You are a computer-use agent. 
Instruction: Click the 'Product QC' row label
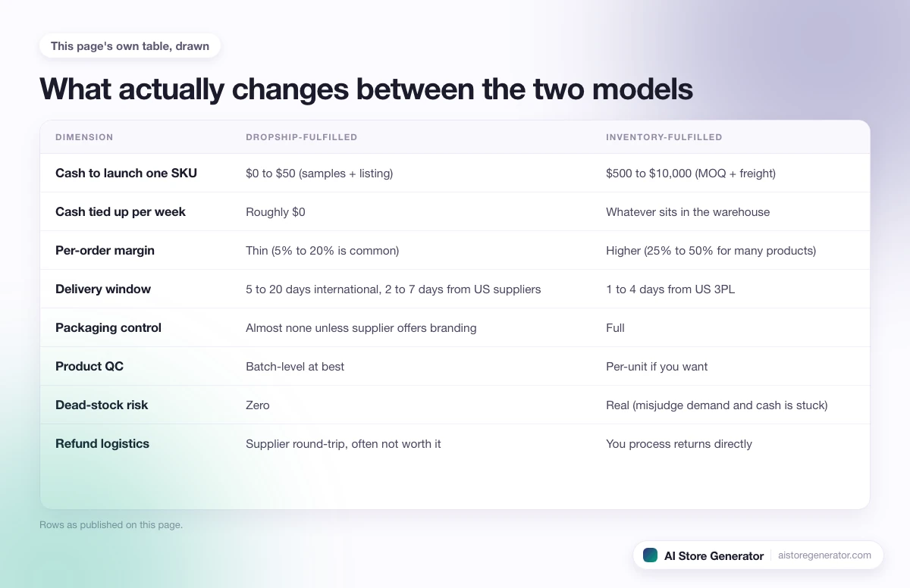tap(89, 366)
